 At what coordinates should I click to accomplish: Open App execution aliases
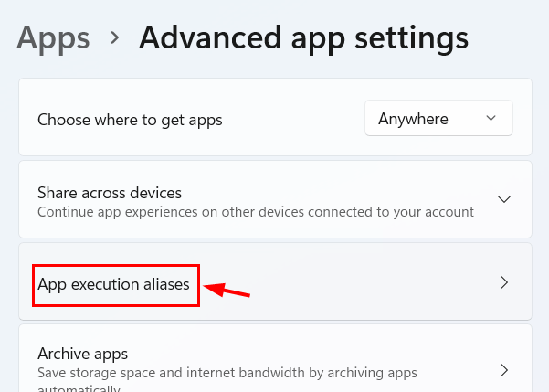[x=275, y=281]
